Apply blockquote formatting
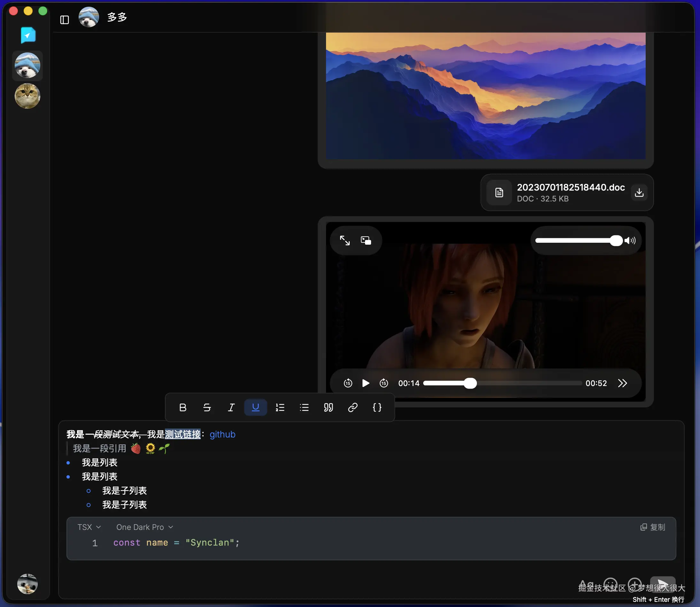 pos(328,407)
